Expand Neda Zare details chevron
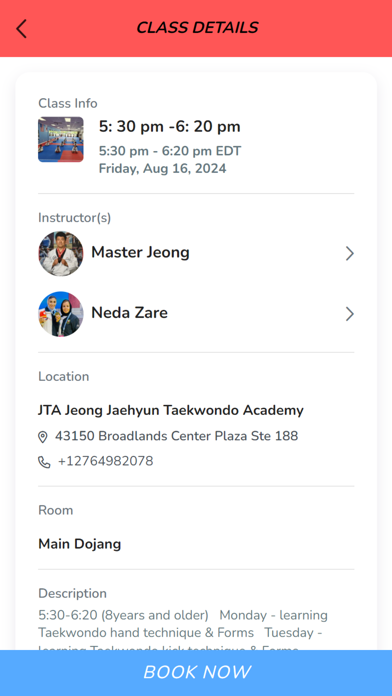 click(x=350, y=314)
